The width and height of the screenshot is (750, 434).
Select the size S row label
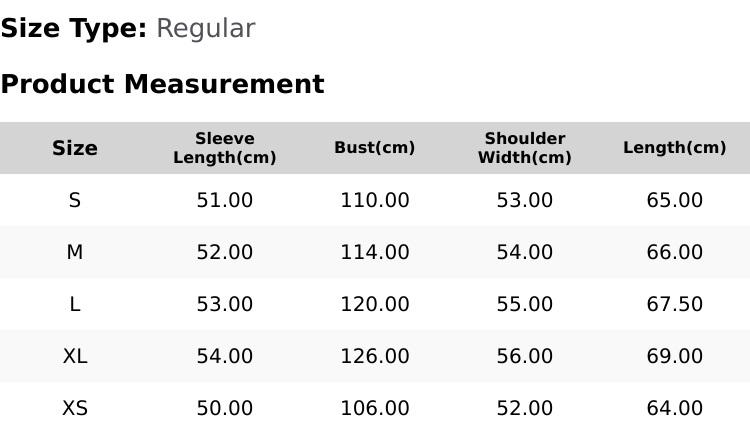click(75, 200)
